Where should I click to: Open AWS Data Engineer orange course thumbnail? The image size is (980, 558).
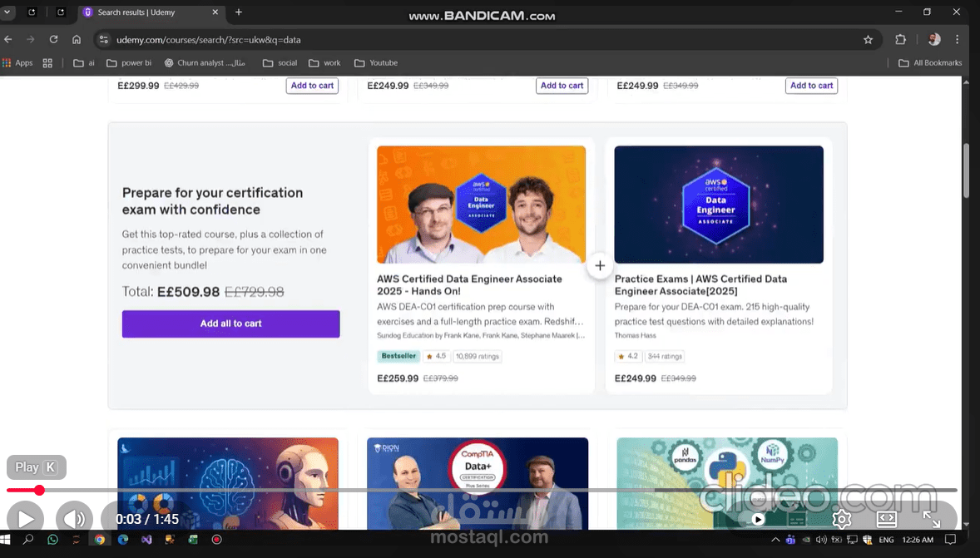[481, 205]
